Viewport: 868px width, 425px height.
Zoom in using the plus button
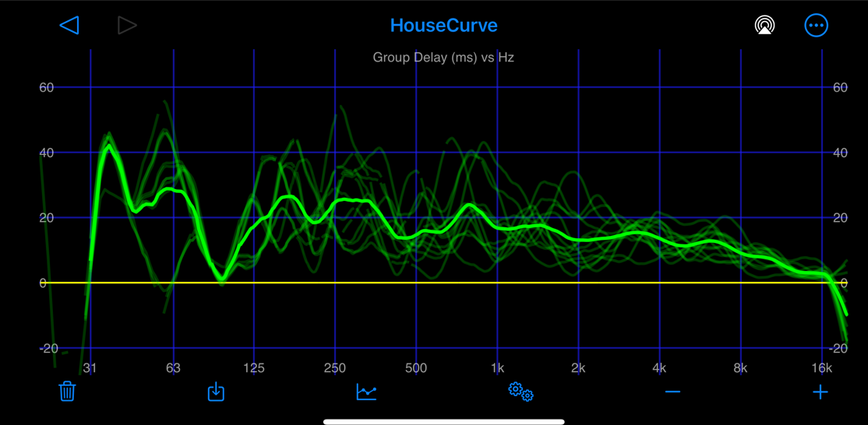(x=820, y=392)
